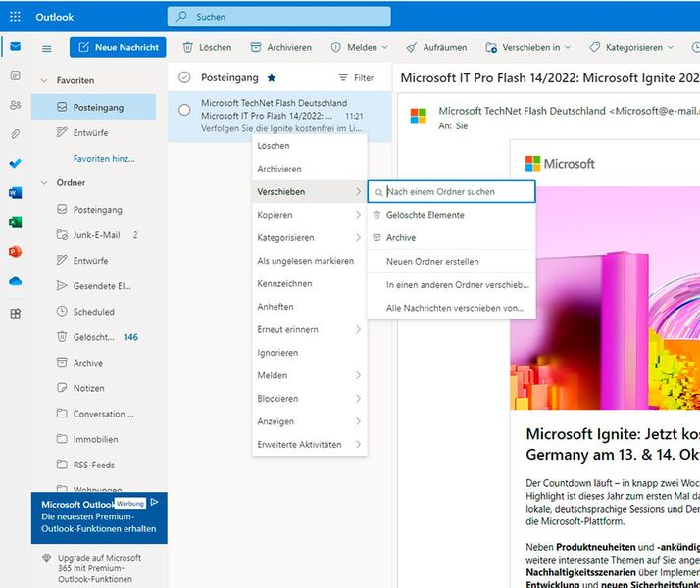Click the Neue Nachricht button
This screenshot has width=700, height=588.
tap(118, 47)
